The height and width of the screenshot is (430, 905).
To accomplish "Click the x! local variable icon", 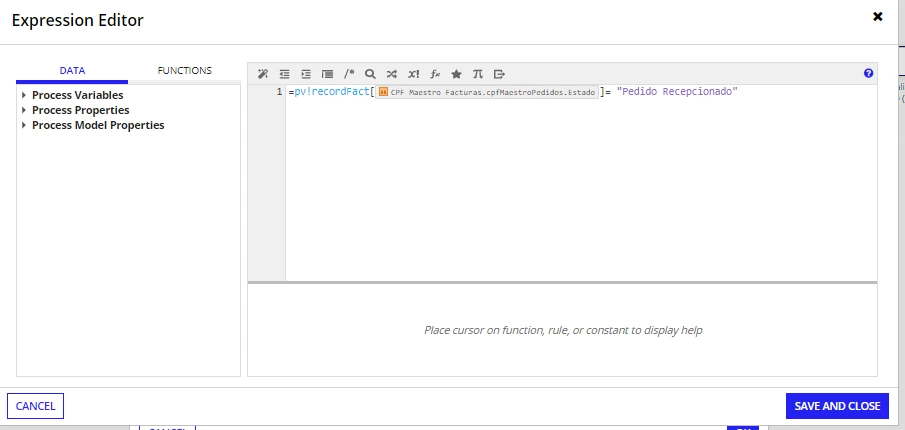I will tap(413, 74).
